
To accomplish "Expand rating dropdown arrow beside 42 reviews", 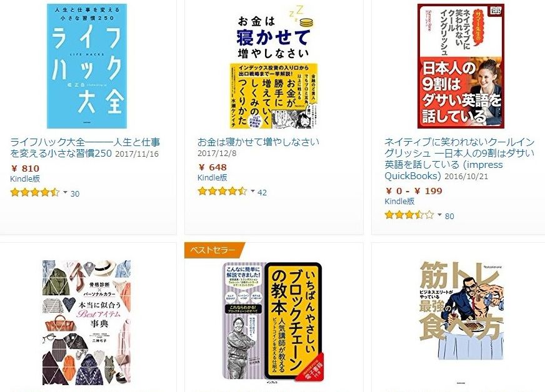I will (252, 191).
